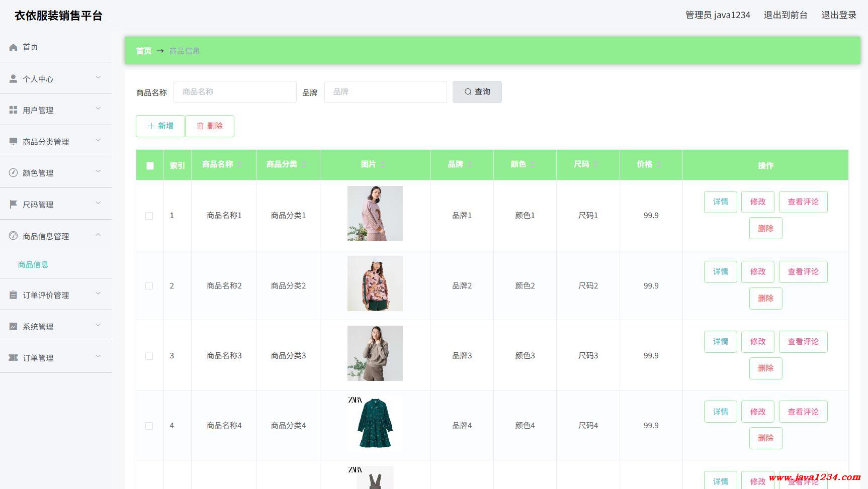
Task: Focus the 品牌 search input field
Action: (x=386, y=92)
